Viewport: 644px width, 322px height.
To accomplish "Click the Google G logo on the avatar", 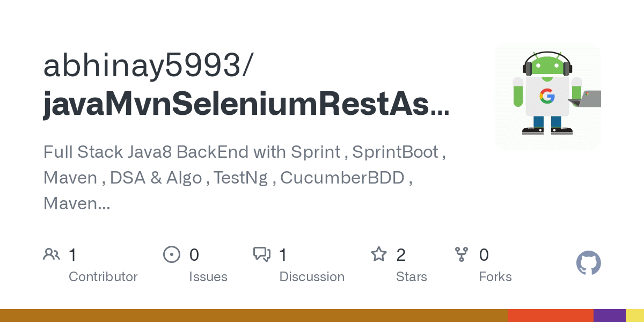I will (x=547, y=97).
